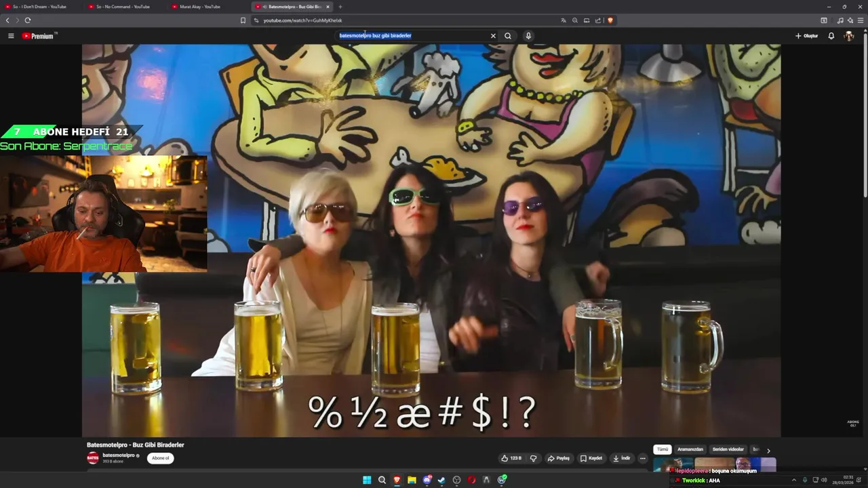
Task: Switch to 'So - No Command' tab
Action: 124,7
